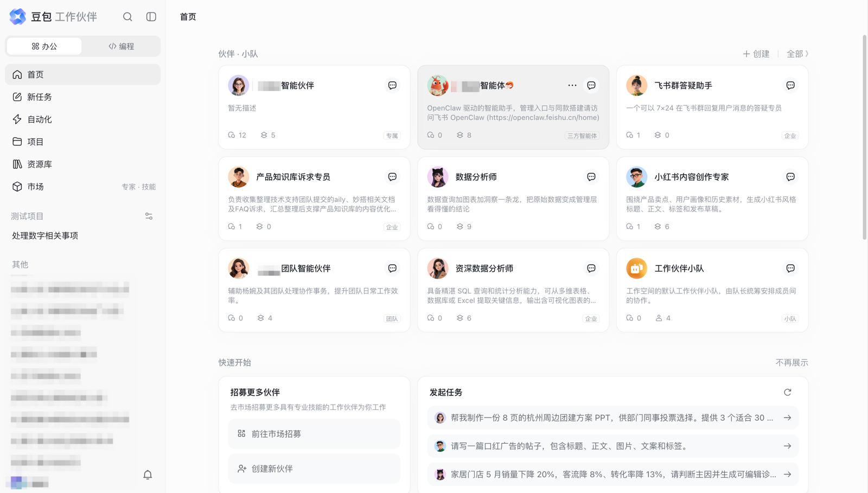Click 团队 tag on 团队智能伙伴 card
The height and width of the screenshot is (493, 868).
pyautogui.click(x=392, y=319)
